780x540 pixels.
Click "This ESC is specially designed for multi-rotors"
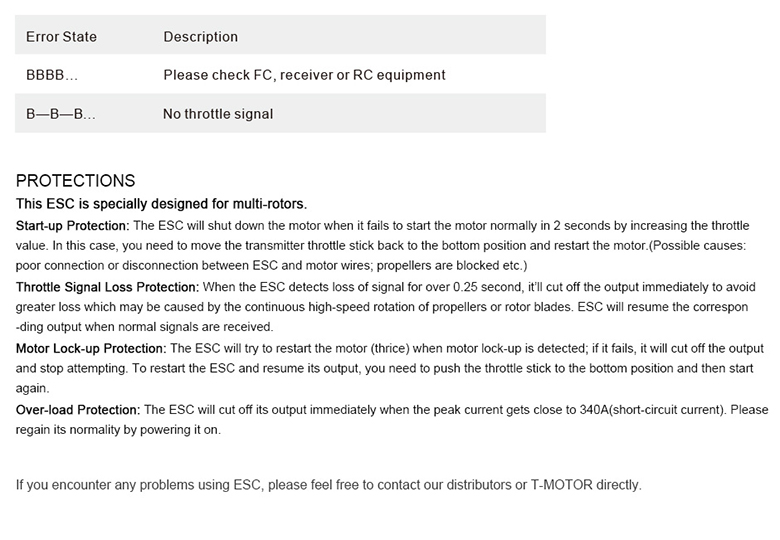click(x=161, y=203)
